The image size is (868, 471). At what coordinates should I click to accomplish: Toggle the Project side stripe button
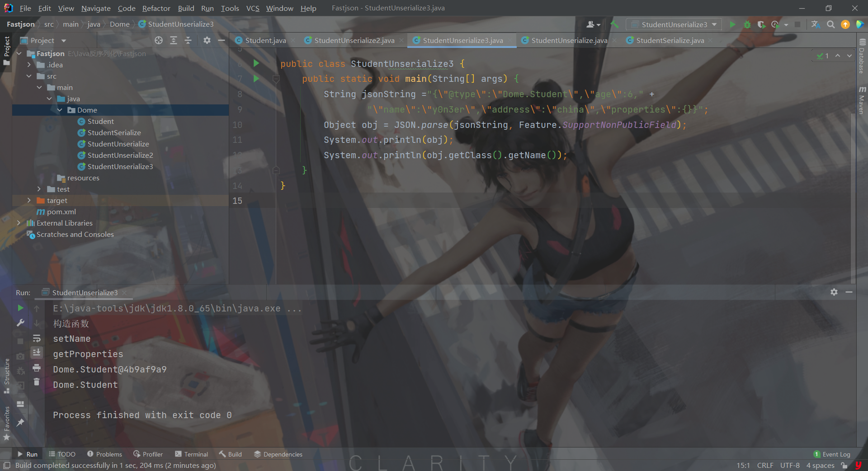[6, 51]
